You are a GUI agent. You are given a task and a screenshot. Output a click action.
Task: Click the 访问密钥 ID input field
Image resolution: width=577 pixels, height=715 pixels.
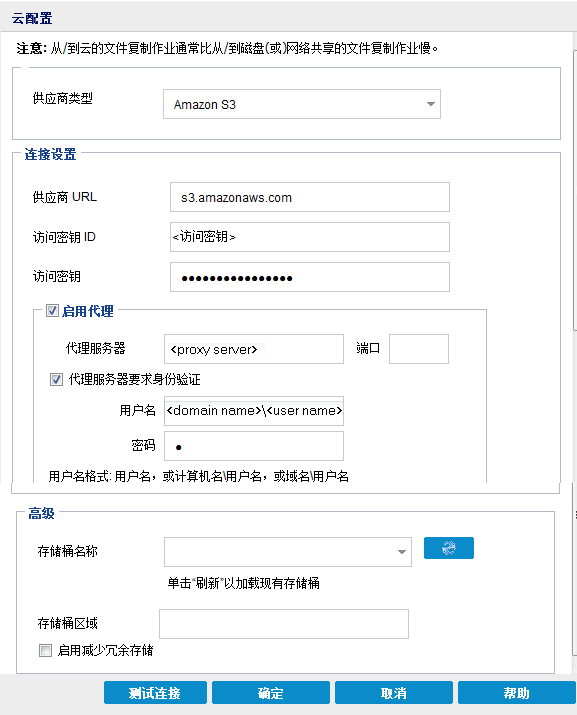click(x=310, y=237)
